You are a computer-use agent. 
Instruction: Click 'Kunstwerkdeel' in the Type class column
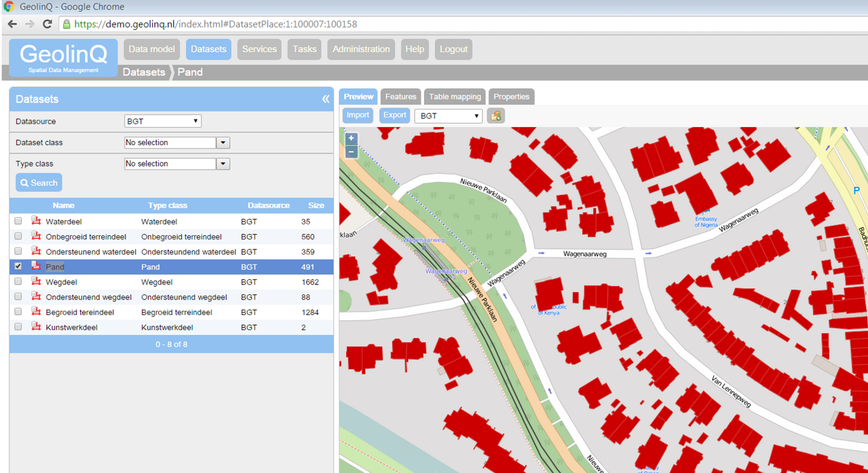167,327
